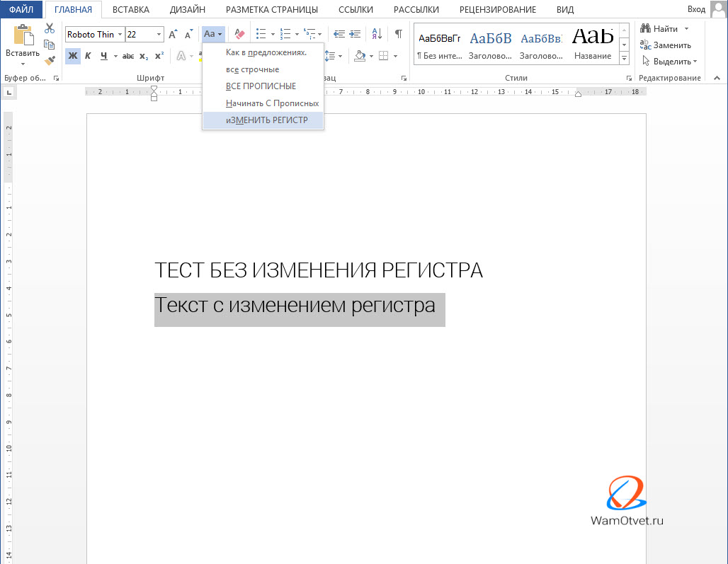Viewport: 728px width, 564px height.
Task: Click the Найти (Find) button
Action: point(665,28)
